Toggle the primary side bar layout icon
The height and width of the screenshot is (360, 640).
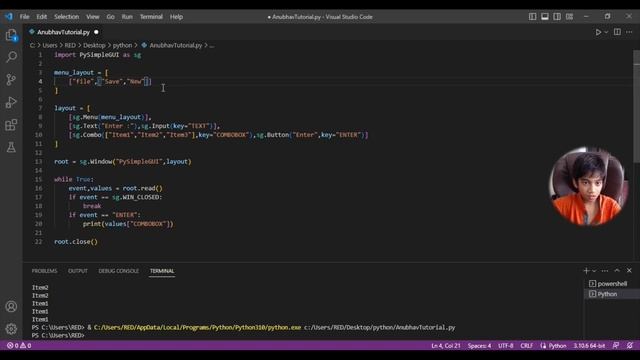(x=532, y=17)
